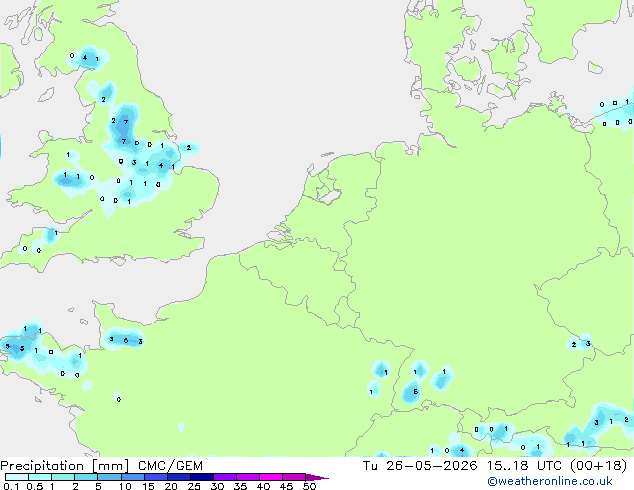Click the 0.1–0.5 mm legend color swatch

click(x=17, y=477)
